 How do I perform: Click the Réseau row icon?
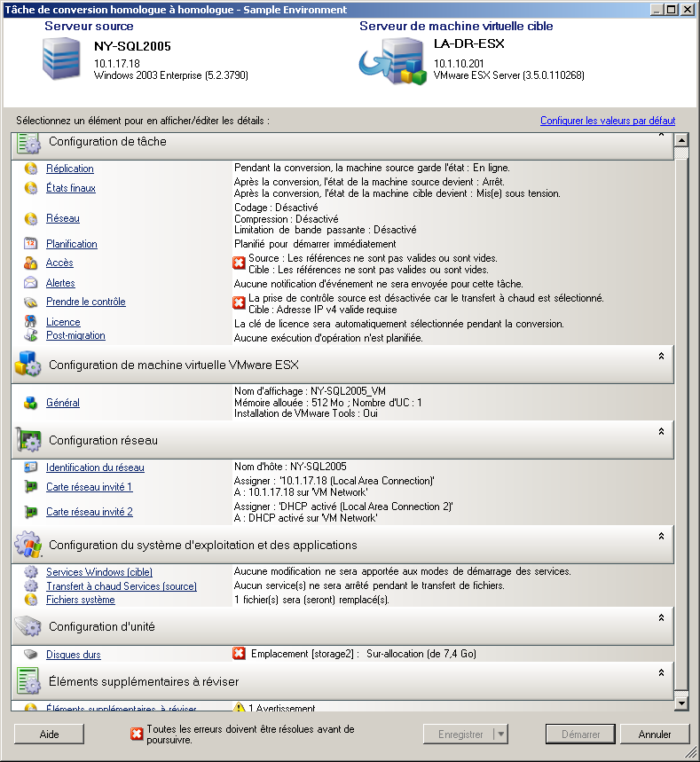(31, 219)
